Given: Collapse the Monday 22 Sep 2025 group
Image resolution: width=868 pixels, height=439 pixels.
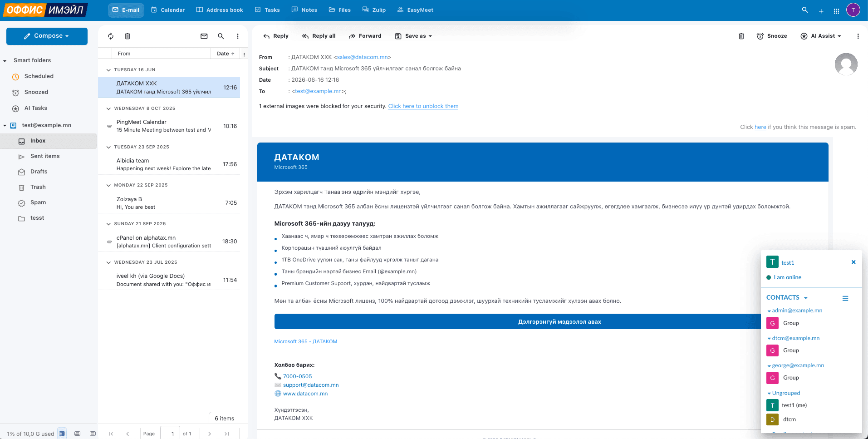Looking at the screenshot, I should [x=108, y=185].
